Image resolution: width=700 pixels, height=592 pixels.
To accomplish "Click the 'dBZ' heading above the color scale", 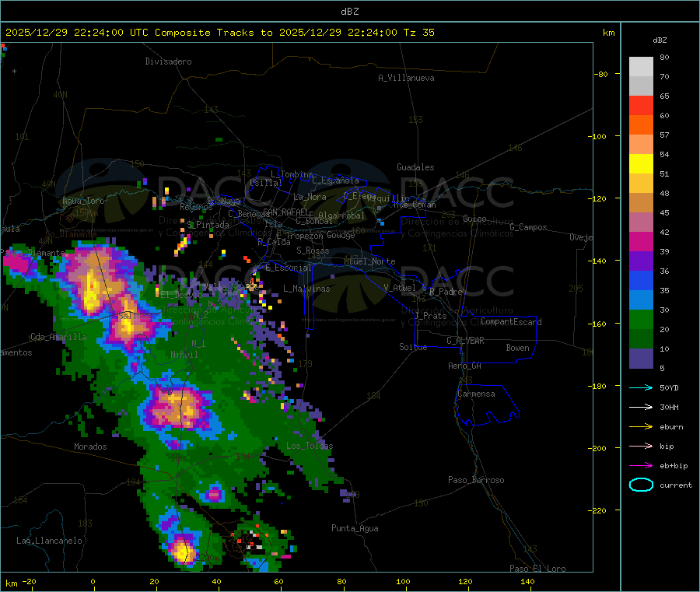I will tap(660, 40).
